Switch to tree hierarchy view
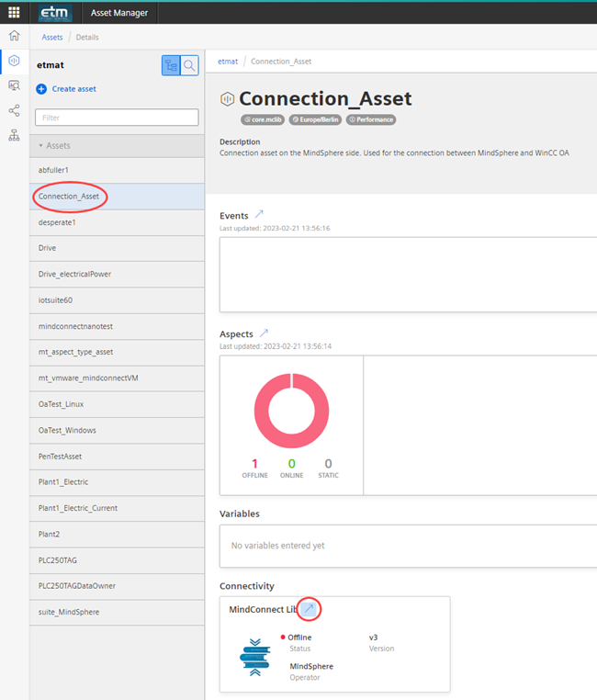 tap(171, 65)
